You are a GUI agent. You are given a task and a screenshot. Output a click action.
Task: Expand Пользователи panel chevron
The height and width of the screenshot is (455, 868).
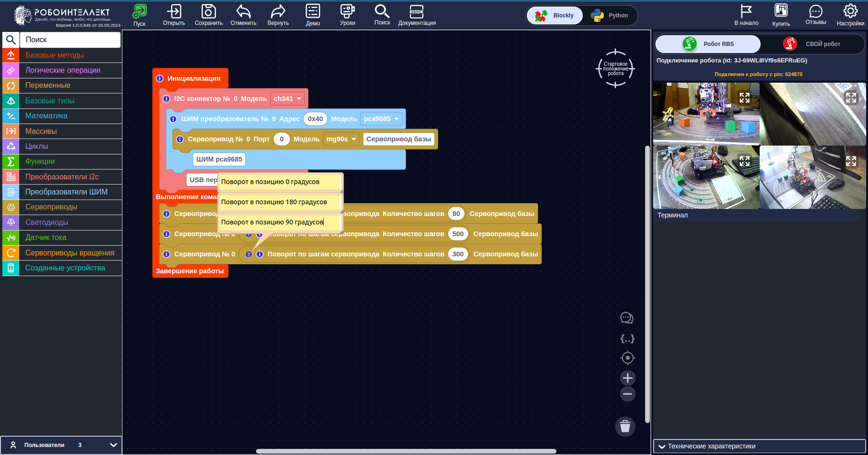coord(113,445)
